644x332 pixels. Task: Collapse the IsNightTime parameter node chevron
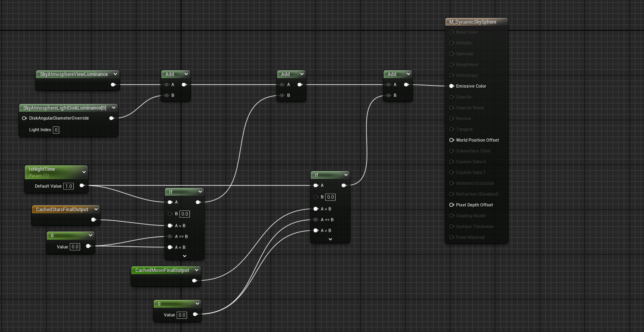(84, 172)
